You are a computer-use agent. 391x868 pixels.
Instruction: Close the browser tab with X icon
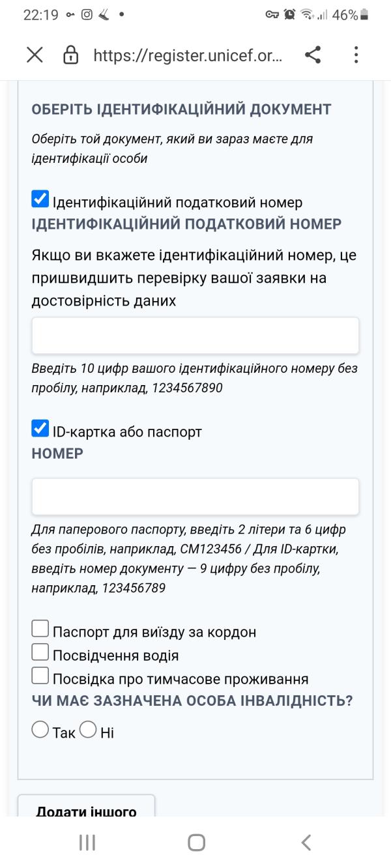(35, 55)
